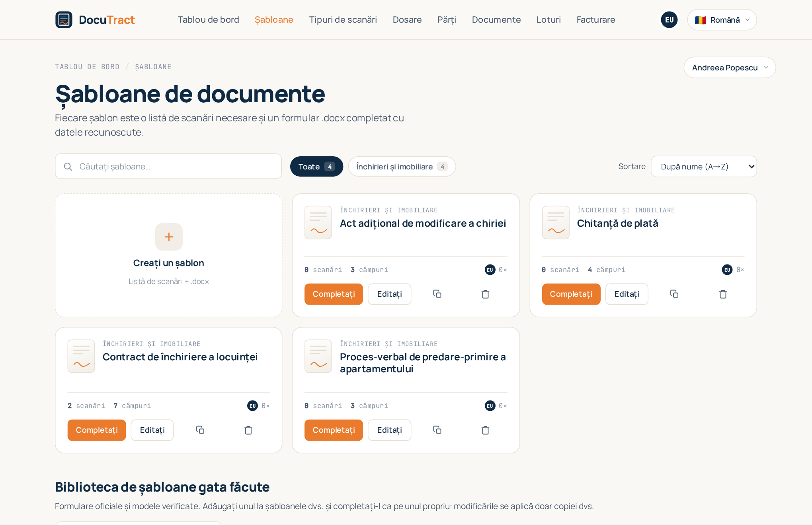The width and height of the screenshot is (812, 525).
Task: Open the Română language dropdown
Action: click(x=722, y=19)
